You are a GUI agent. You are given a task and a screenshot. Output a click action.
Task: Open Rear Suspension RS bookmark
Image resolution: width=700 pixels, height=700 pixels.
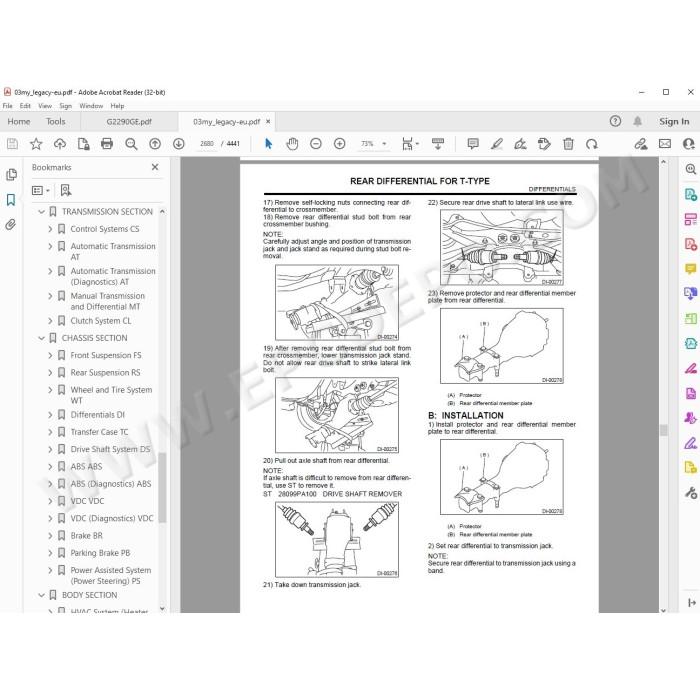pyautogui.click(x=105, y=373)
